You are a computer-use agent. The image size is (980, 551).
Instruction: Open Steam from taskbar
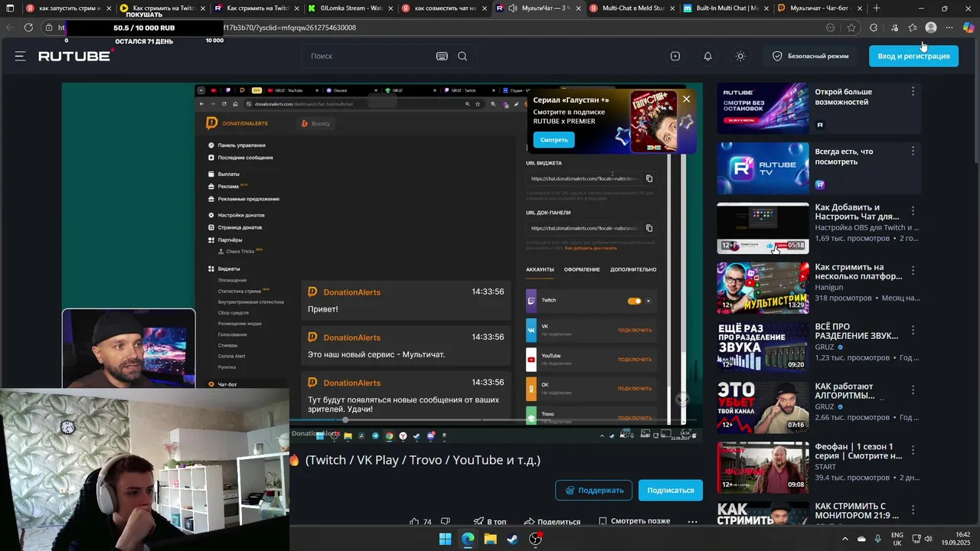point(512,539)
